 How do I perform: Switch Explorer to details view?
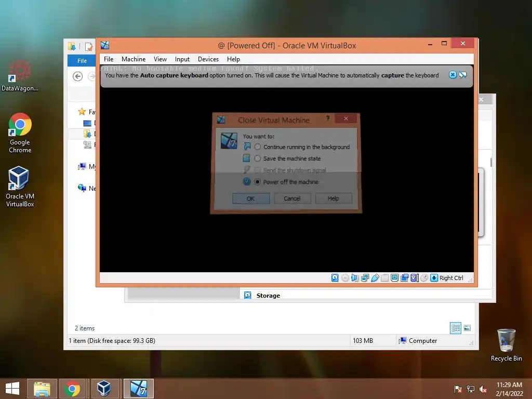coord(456,328)
